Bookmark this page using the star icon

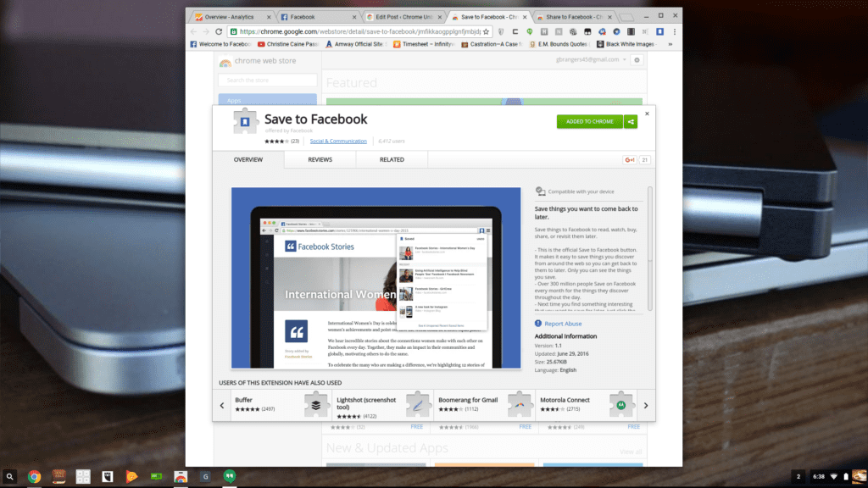[485, 31]
